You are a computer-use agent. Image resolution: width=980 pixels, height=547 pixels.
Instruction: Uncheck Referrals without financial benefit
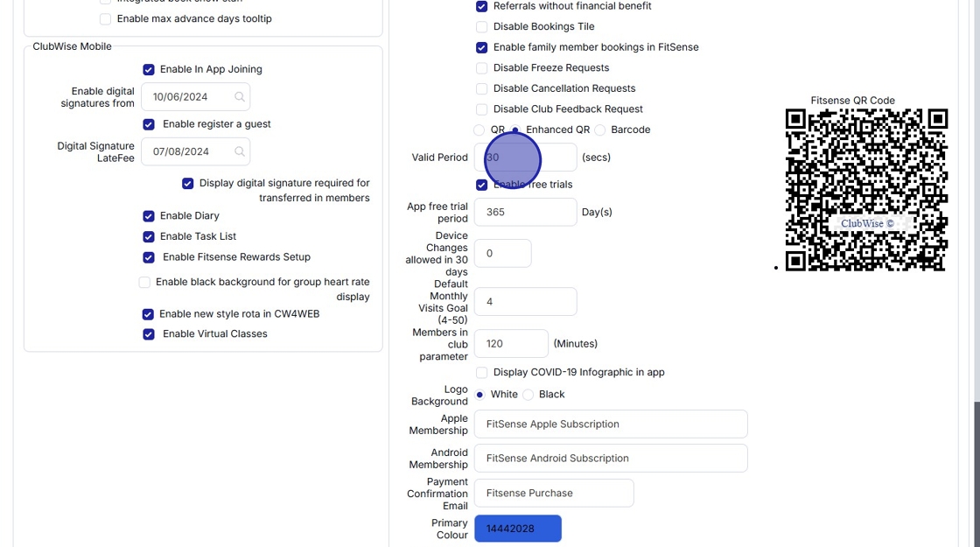481,6
